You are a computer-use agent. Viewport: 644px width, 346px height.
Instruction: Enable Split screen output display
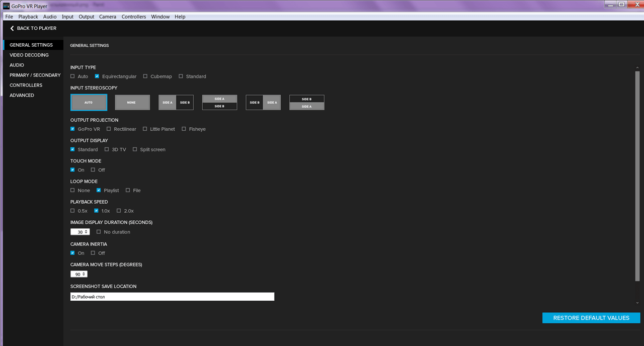[135, 149]
